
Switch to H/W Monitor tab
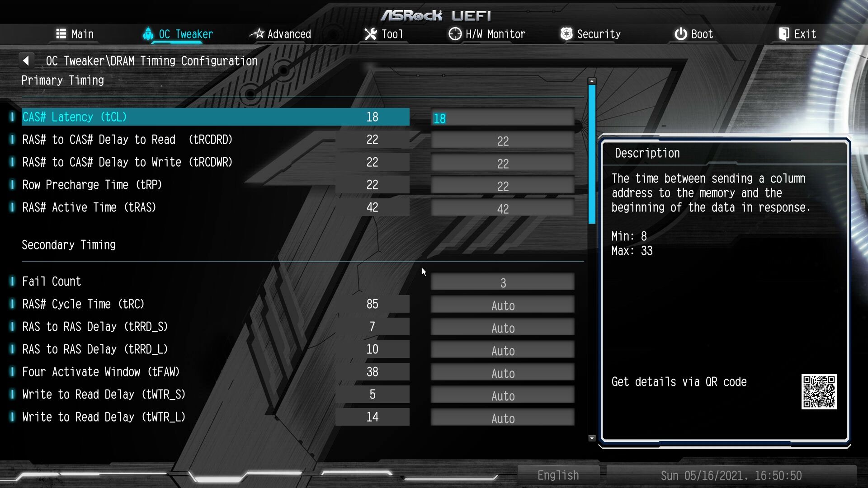point(495,34)
